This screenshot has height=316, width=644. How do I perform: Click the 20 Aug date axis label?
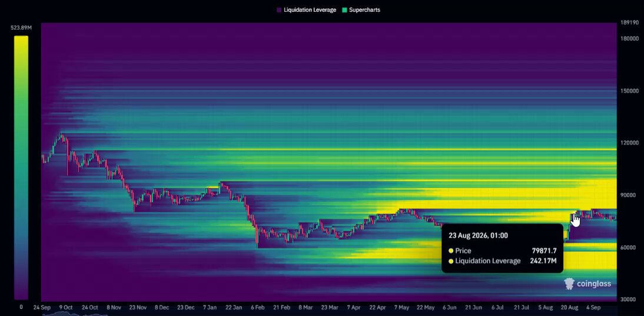pos(569,307)
